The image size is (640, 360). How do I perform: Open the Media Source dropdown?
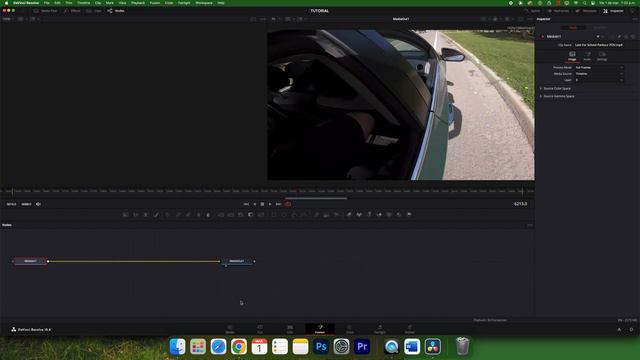pos(599,74)
